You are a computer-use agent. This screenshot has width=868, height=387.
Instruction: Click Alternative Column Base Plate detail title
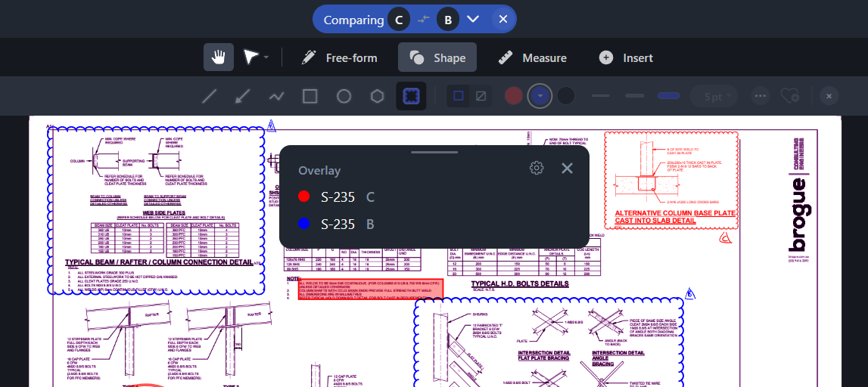pos(675,217)
